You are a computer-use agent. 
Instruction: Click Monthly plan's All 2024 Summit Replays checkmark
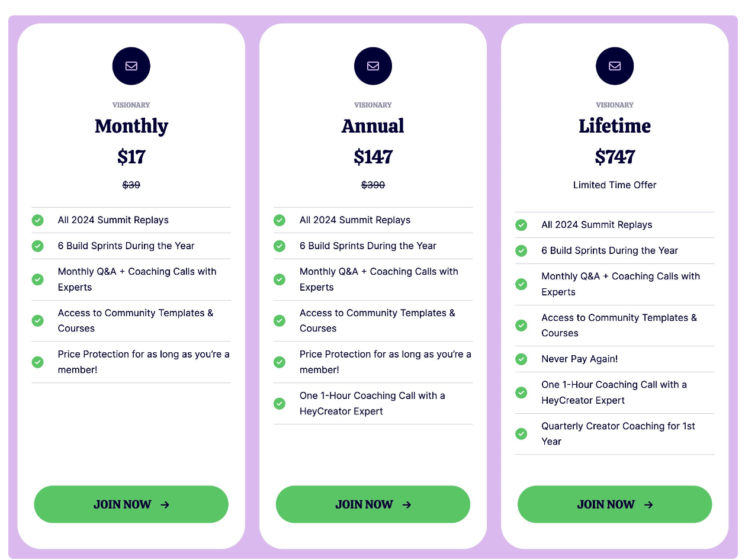click(37, 220)
